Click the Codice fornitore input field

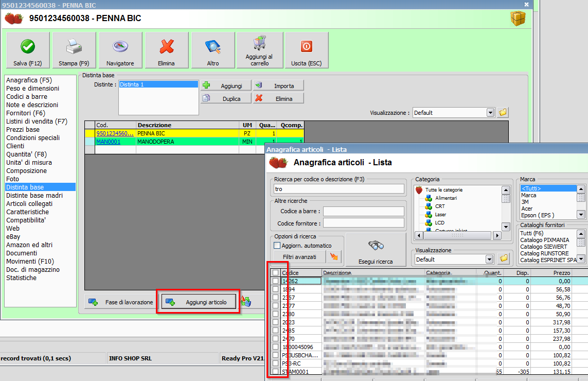pyautogui.click(x=363, y=223)
